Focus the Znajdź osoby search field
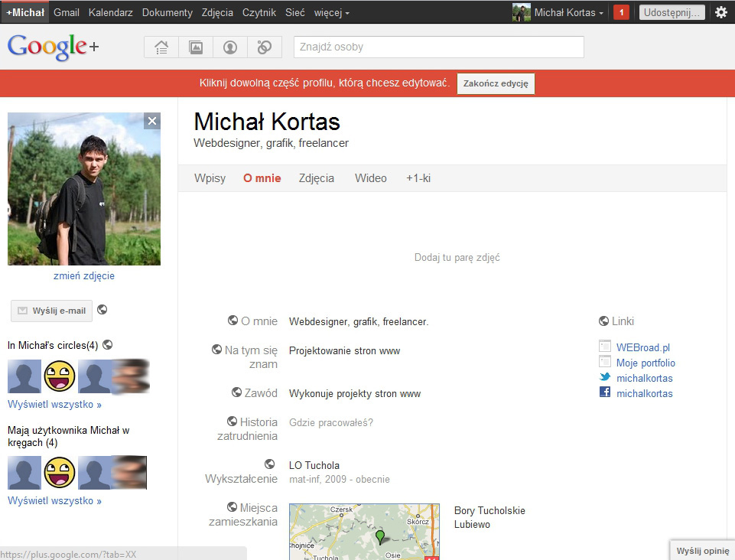The image size is (735, 560). [438, 47]
